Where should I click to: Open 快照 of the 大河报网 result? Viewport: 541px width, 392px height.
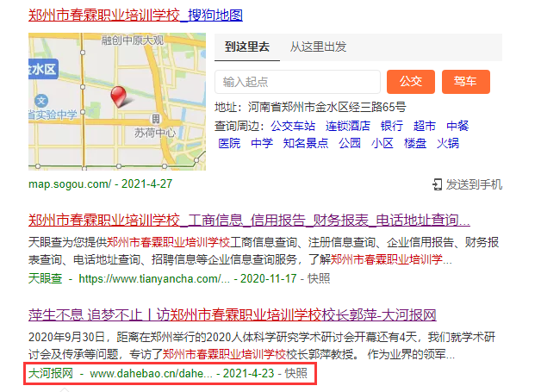295,373
